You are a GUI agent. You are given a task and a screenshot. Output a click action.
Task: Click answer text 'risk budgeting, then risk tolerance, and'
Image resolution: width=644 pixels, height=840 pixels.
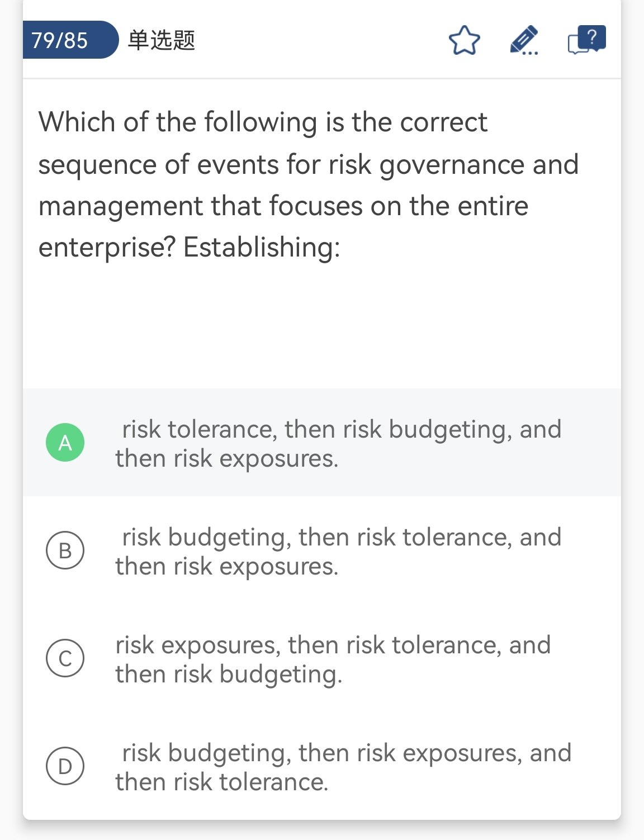coord(341,537)
